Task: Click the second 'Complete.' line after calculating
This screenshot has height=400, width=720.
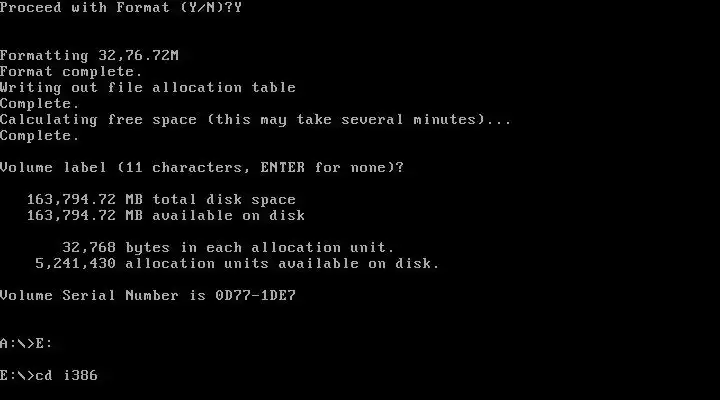Action: point(39,135)
